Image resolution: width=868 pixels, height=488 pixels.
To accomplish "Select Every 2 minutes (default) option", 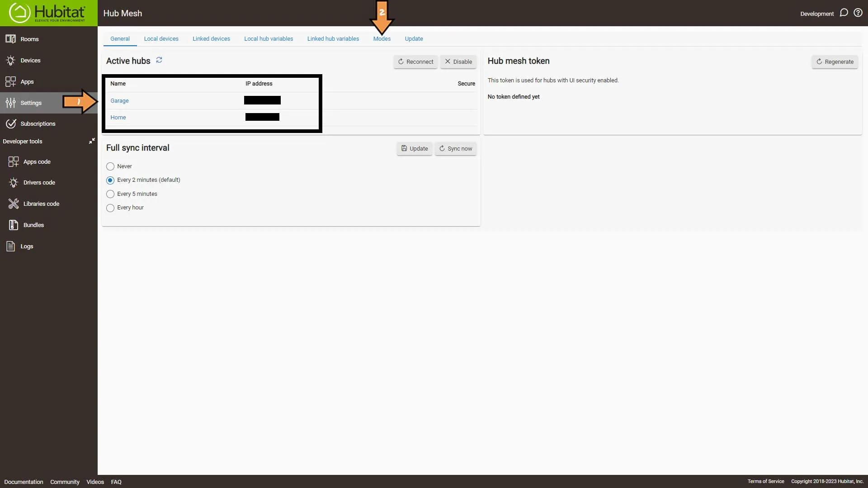I will coord(110,180).
